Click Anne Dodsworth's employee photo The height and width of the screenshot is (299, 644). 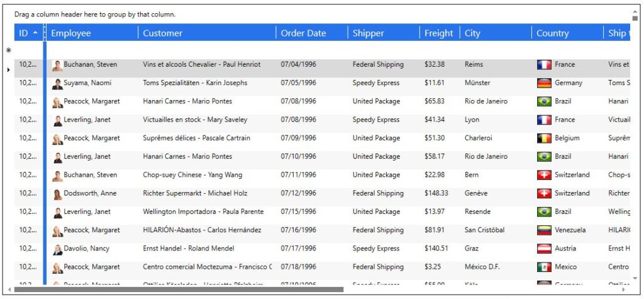pos(57,195)
